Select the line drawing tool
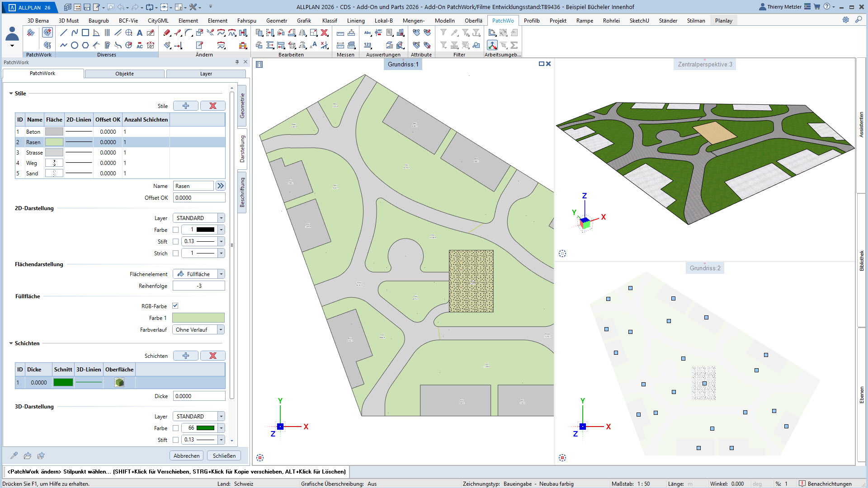The image size is (868, 488). pos(64,33)
